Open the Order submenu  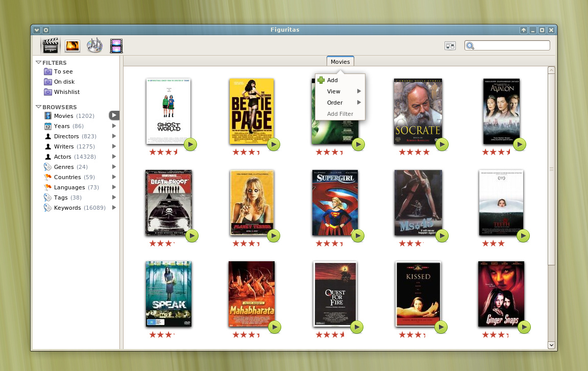pyautogui.click(x=340, y=103)
